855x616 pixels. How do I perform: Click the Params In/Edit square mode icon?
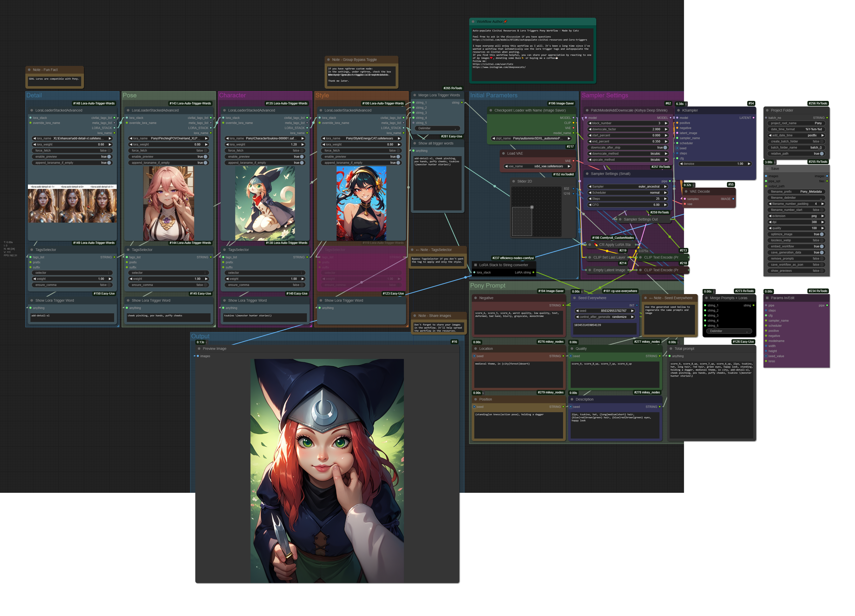[767, 298]
